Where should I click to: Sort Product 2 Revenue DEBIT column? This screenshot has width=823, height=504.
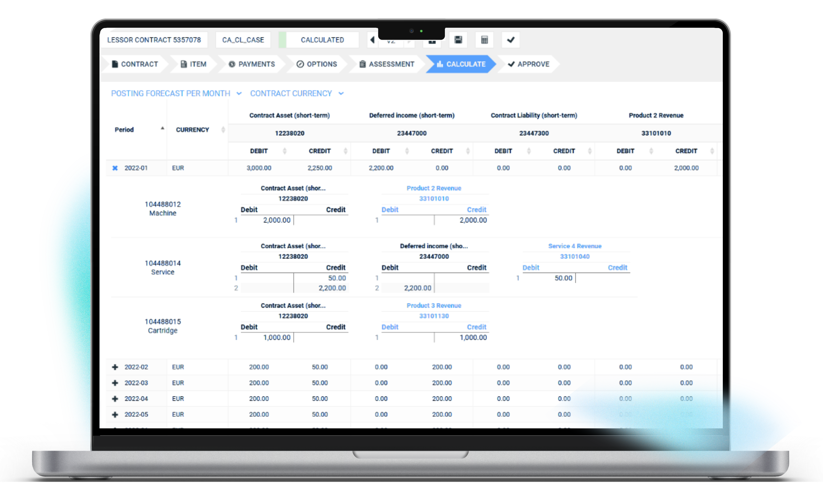click(651, 151)
